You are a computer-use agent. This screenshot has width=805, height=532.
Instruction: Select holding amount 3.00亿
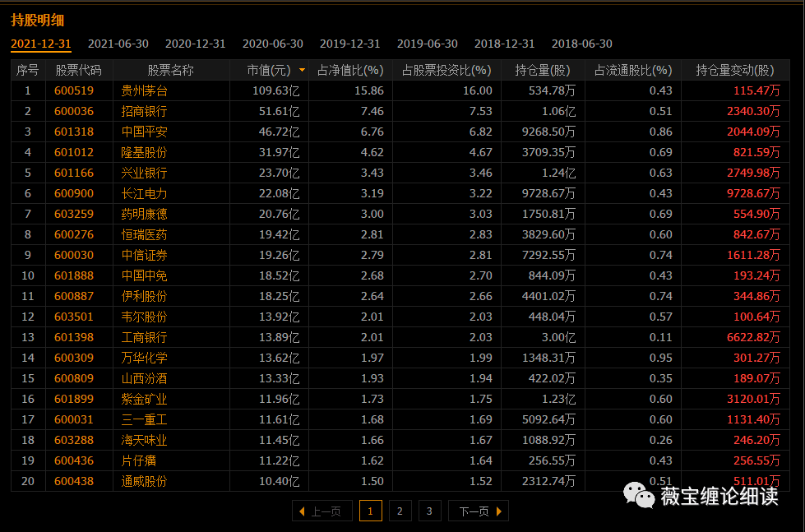558,337
